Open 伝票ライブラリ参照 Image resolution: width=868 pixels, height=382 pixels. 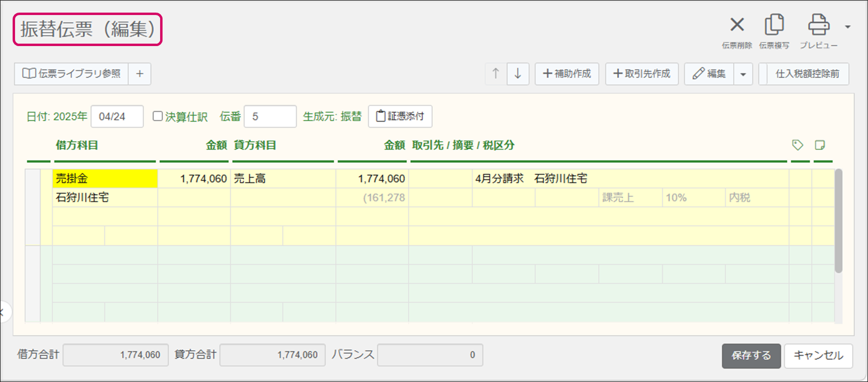[72, 74]
